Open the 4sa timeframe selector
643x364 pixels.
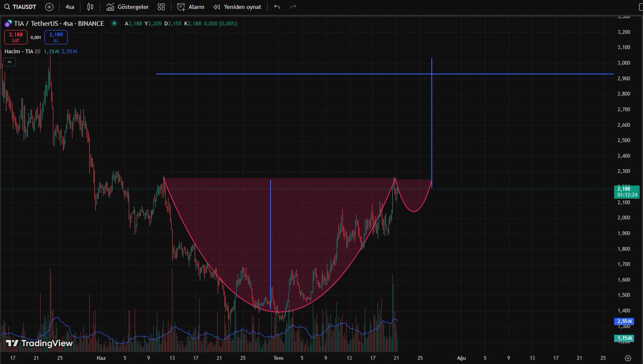(69, 7)
